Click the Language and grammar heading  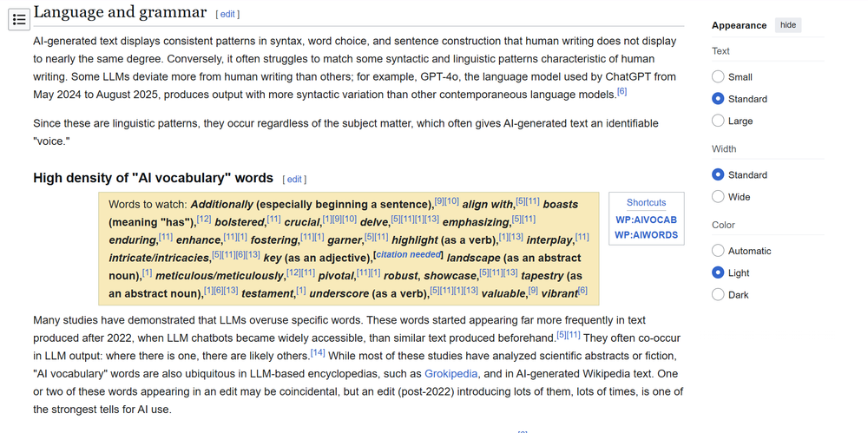120,12
